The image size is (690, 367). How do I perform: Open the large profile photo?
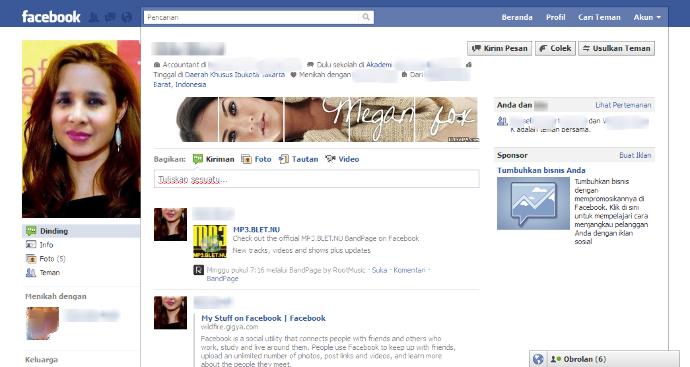coord(81,129)
